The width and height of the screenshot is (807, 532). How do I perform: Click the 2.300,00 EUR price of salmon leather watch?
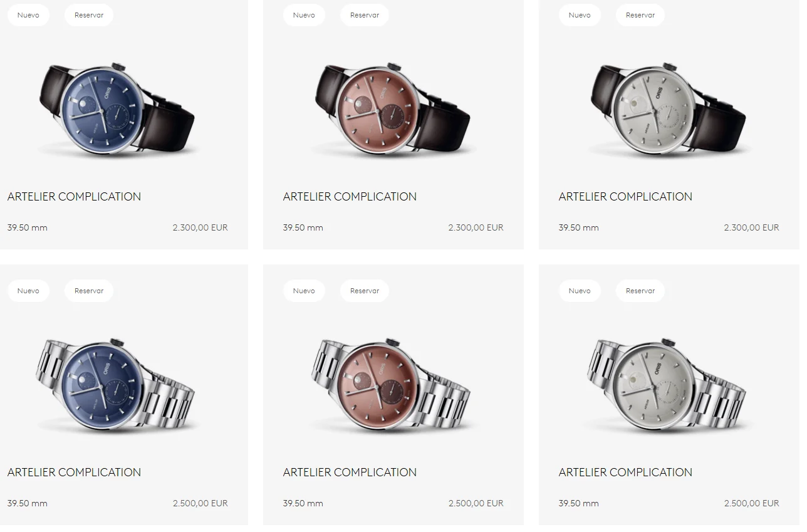pyautogui.click(x=476, y=227)
